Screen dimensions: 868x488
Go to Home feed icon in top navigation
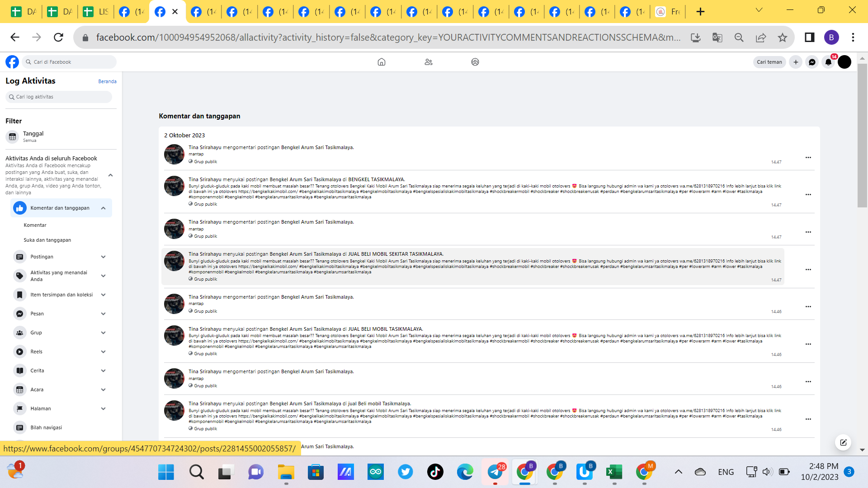point(382,62)
